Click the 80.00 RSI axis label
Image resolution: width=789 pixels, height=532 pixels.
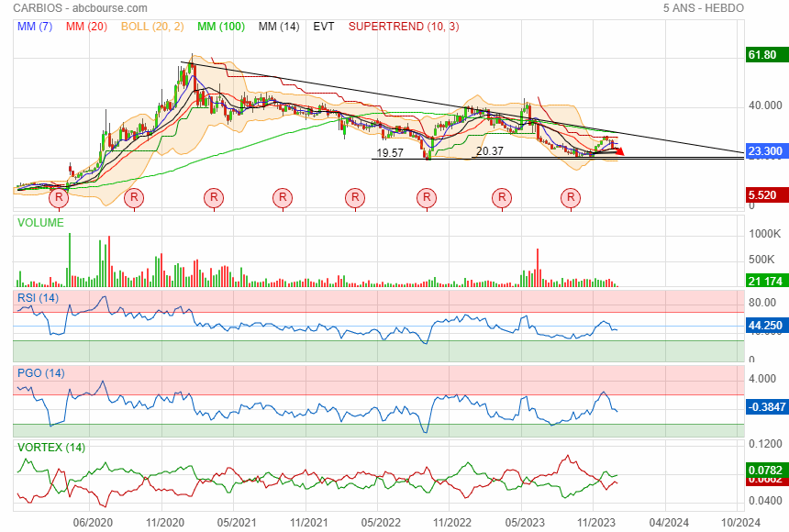tap(762, 303)
